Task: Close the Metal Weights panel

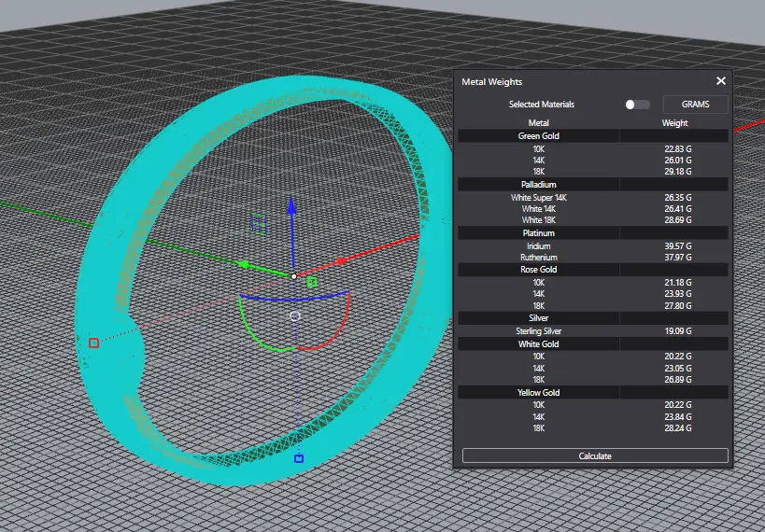Action: (x=720, y=81)
